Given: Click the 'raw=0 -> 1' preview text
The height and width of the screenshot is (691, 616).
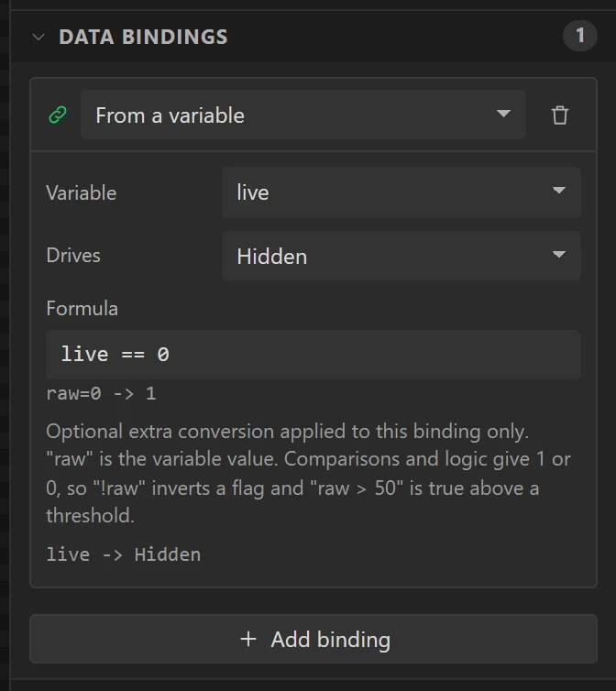Looking at the screenshot, I should click(x=101, y=393).
